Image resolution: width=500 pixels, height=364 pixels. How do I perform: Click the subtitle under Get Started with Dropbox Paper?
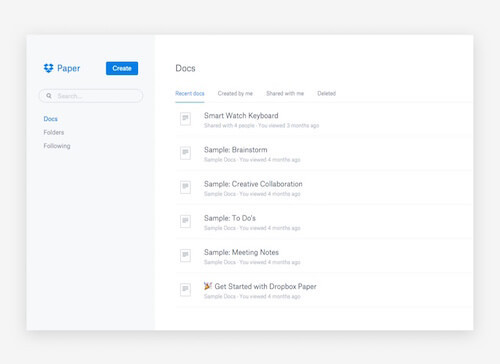[252, 297]
